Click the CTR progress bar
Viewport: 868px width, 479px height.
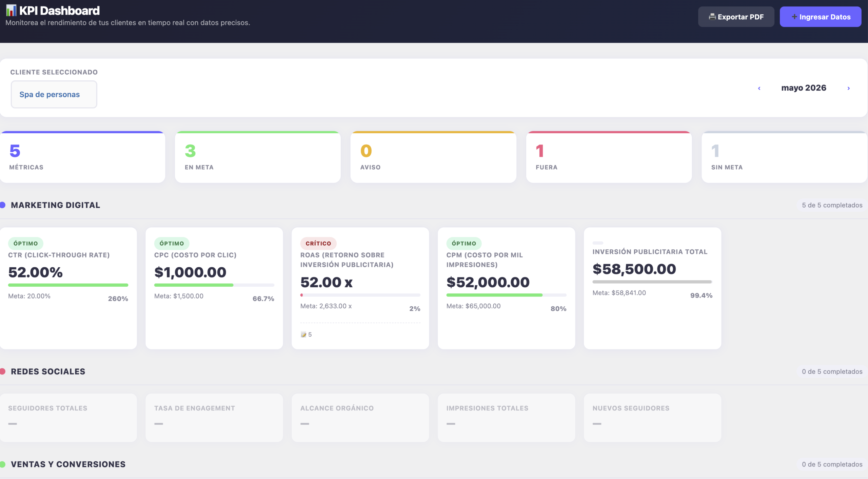pos(68,285)
